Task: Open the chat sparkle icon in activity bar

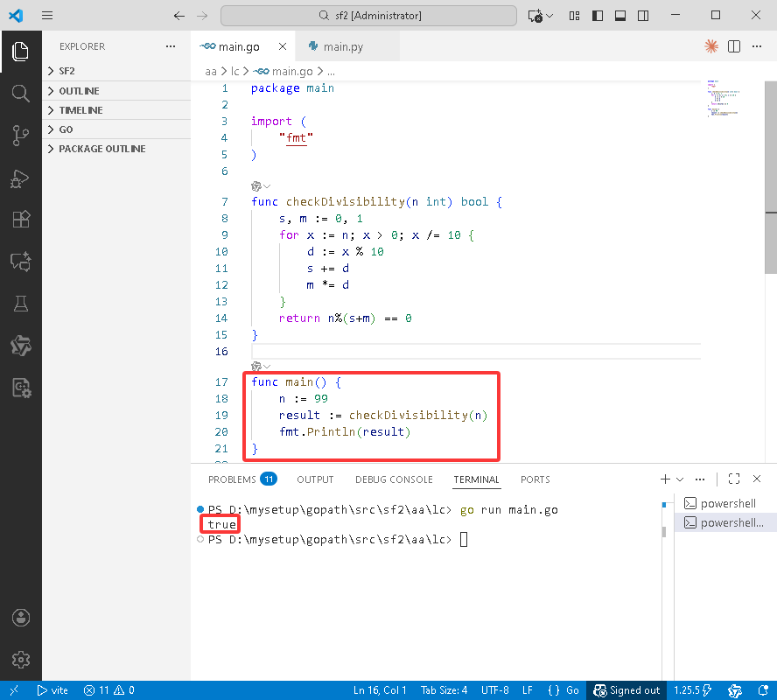Action: 20,261
